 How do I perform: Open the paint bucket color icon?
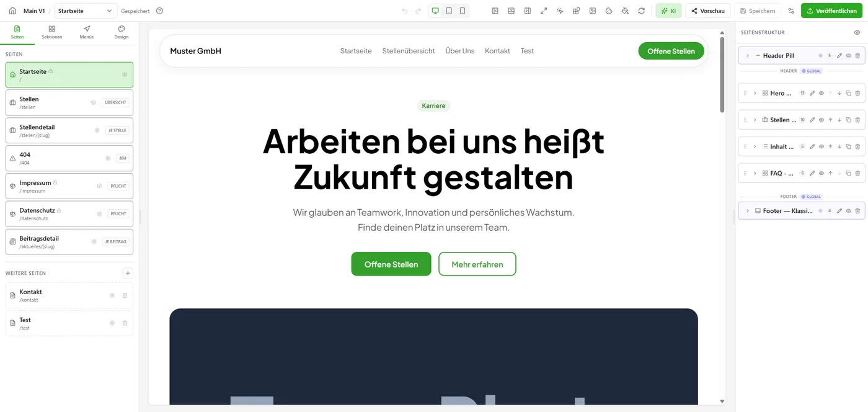click(625, 11)
